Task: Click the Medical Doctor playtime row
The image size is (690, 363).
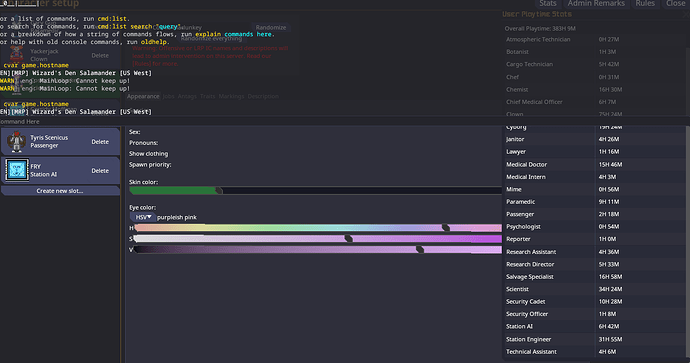Action: click(x=594, y=164)
